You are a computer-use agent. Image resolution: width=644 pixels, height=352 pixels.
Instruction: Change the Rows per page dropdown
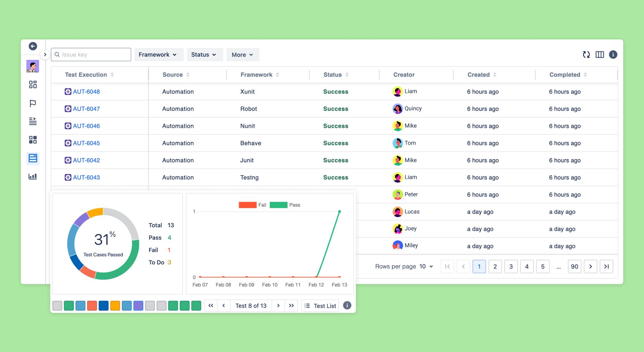tap(426, 266)
